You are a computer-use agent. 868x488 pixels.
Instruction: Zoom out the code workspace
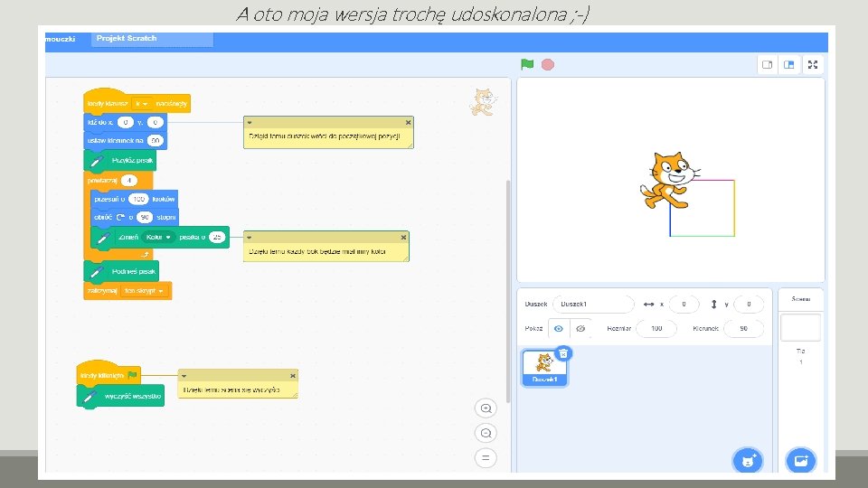[486, 433]
